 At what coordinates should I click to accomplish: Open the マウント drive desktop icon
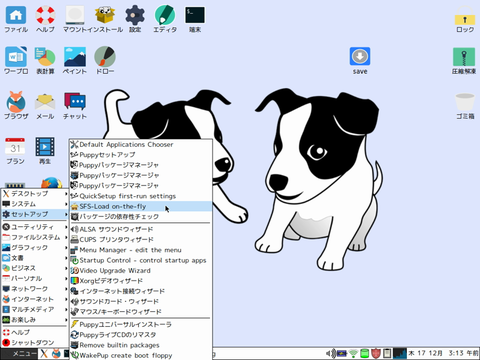coord(75,16)
